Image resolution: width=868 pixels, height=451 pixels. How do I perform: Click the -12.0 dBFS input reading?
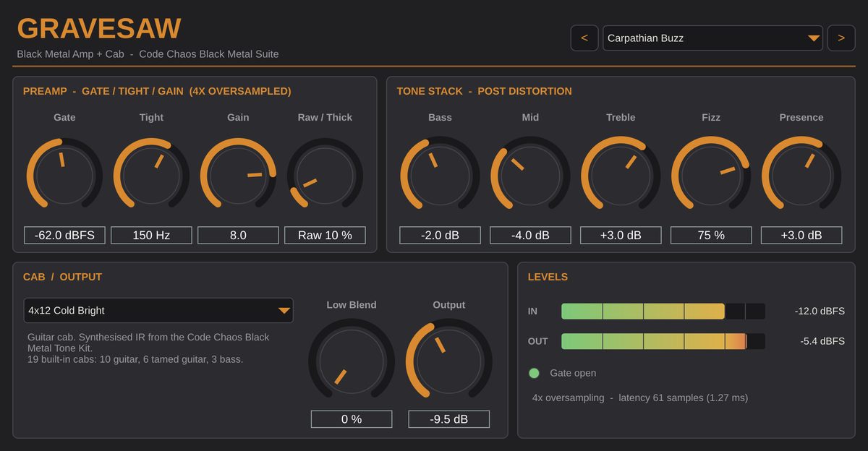click(x=820, y=312)
